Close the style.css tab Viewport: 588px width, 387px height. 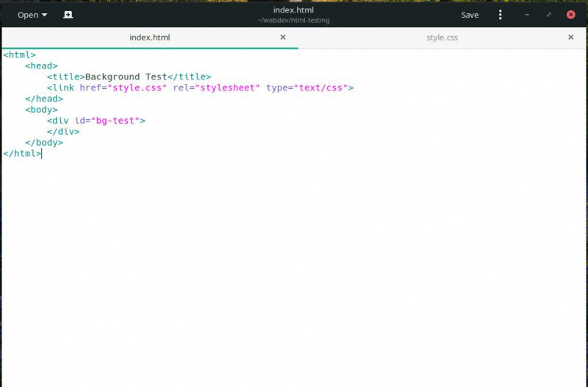pos(570,38)
